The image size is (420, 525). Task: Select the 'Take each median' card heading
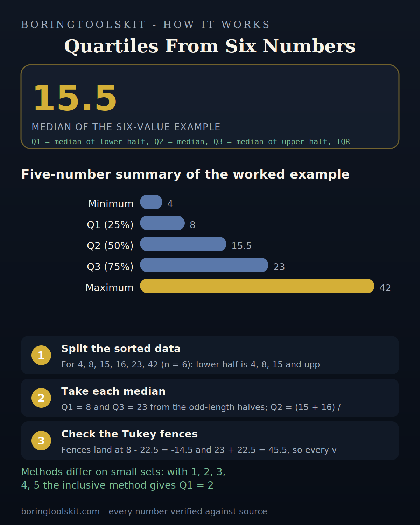(x=113, y=391)
